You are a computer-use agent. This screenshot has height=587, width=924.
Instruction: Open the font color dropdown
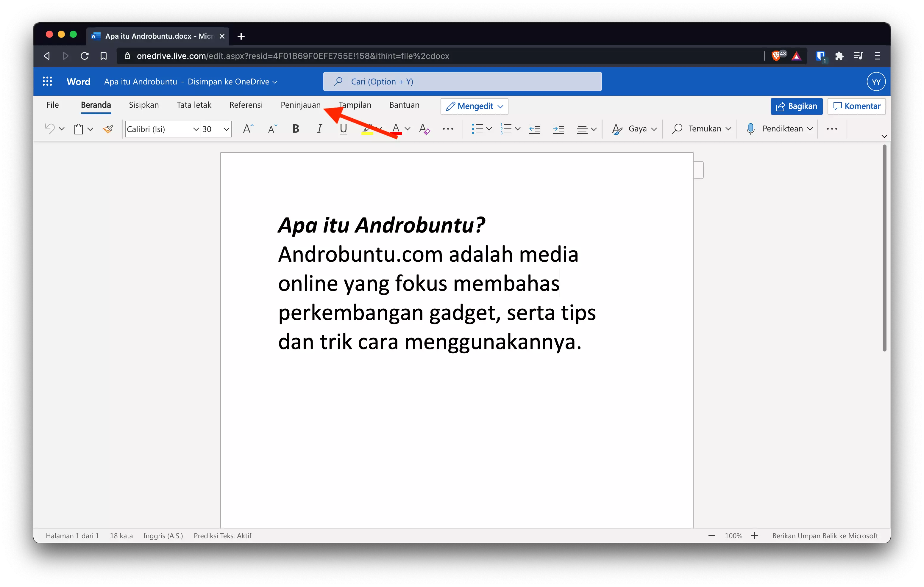click(408, 129)
